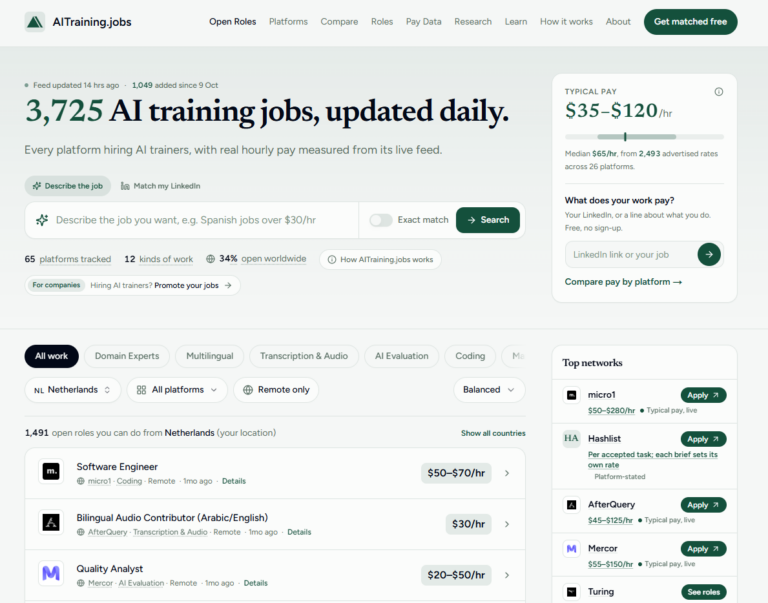Image resolution: width=768 pixels, height=603 pixels.
Task: Click Compare pay by platform link
Action: pyautogui.click(x=623, y=282)
